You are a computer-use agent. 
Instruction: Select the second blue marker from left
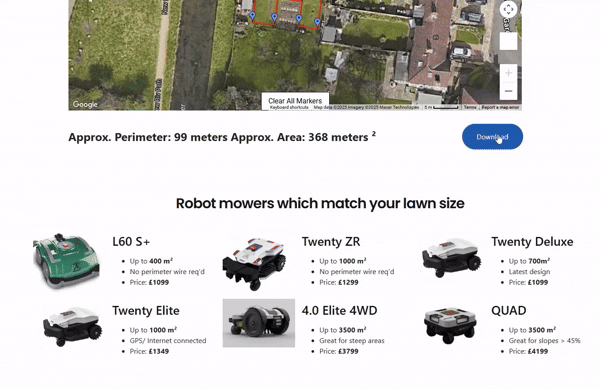click(x=274, y=17)
